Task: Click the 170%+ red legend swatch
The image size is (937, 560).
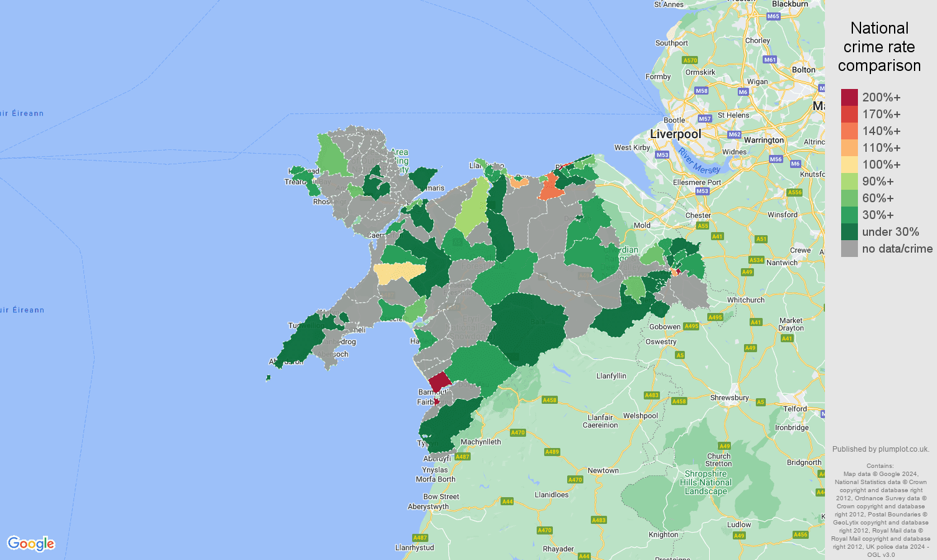Action: click(x=849, y=114)
